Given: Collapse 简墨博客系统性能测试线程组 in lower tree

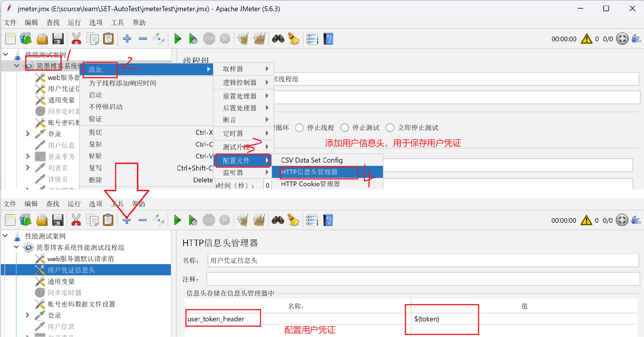Looking at the screenshot, I should point(17,247).
